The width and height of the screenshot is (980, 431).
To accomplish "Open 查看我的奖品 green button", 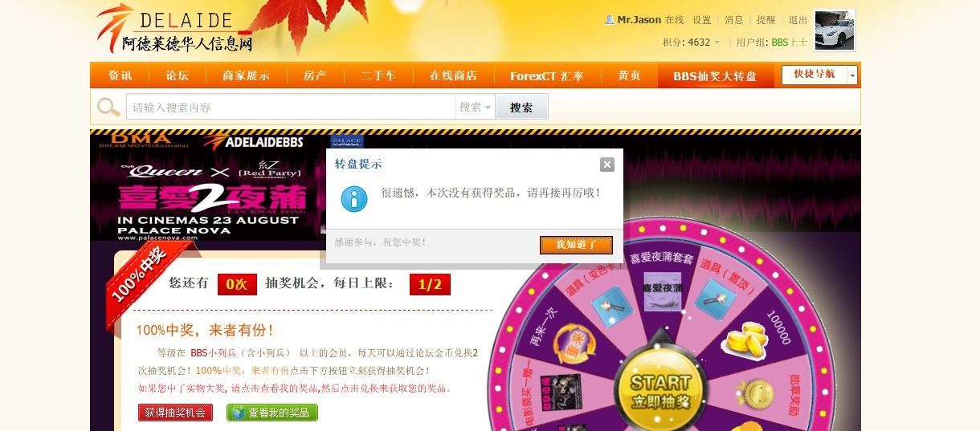I will [272, 413].
